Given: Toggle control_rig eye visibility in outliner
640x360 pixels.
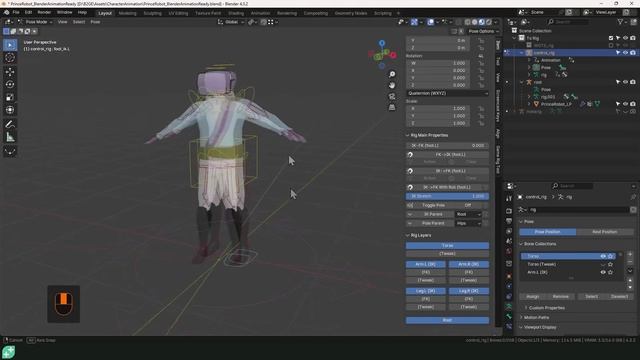Looking at the screenshot, I should click(625, 53).
